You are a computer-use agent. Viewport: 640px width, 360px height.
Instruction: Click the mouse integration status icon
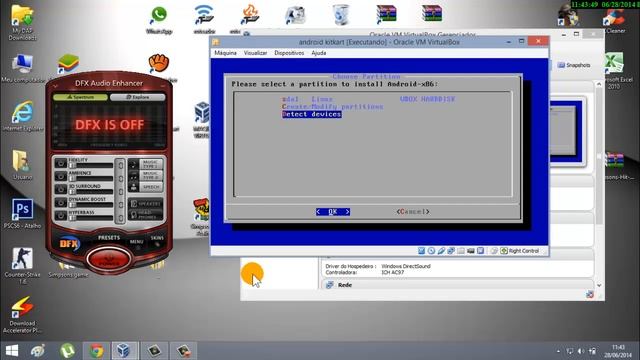[x=494, y=251]
